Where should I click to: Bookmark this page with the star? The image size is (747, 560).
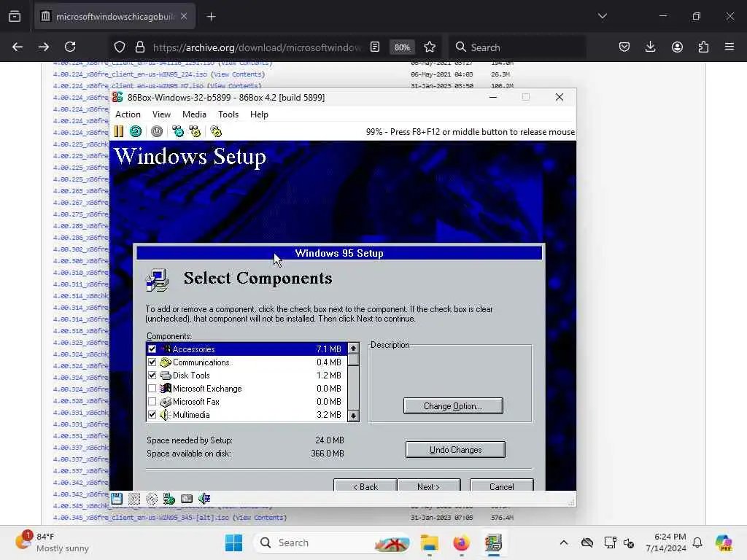[x=430, y=47]
